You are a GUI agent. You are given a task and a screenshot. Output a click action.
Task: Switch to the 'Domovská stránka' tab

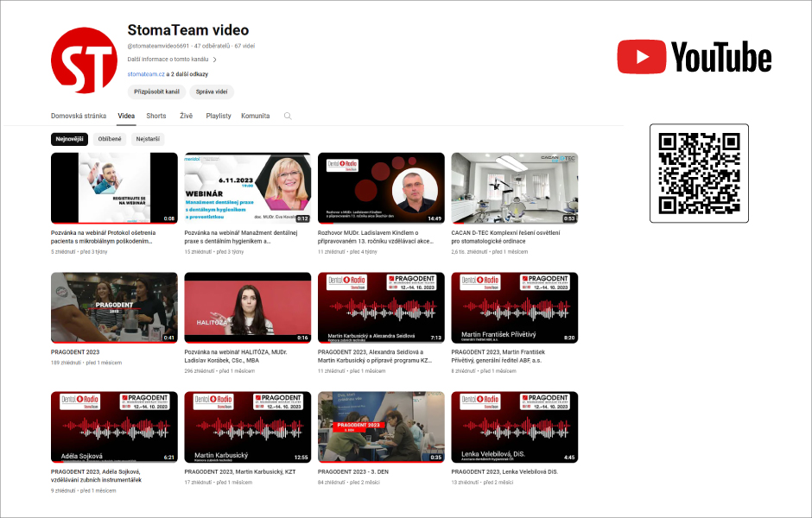(x=79, y=116)
